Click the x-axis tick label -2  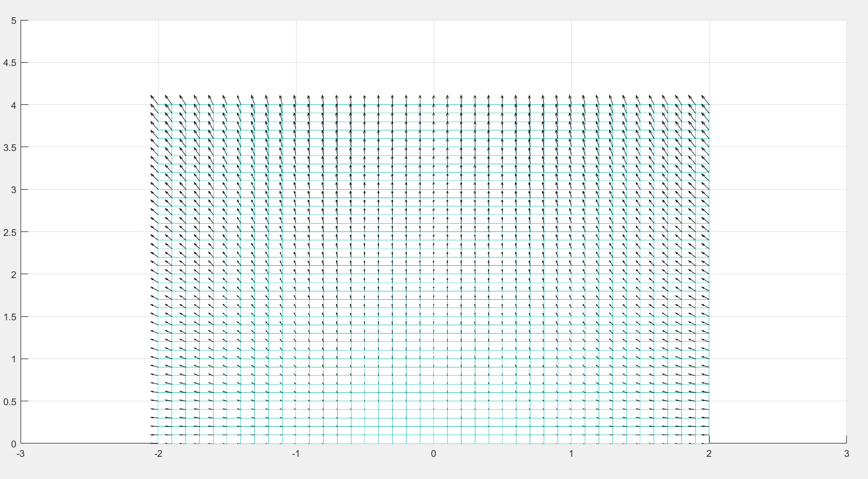click(158, 454)
